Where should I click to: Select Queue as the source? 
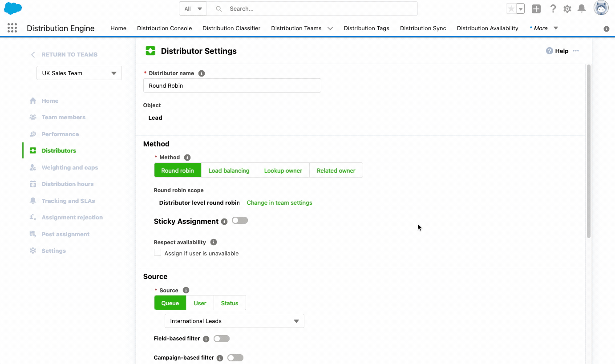click(170, 303)
